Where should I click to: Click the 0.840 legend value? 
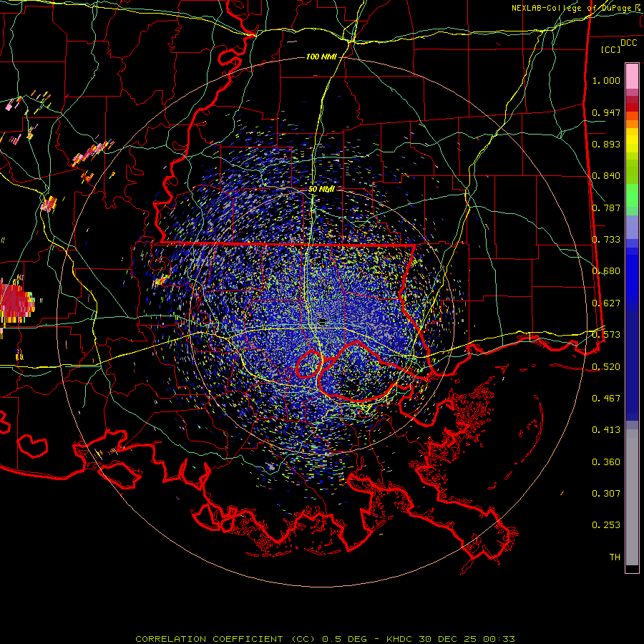pos(606,176)
